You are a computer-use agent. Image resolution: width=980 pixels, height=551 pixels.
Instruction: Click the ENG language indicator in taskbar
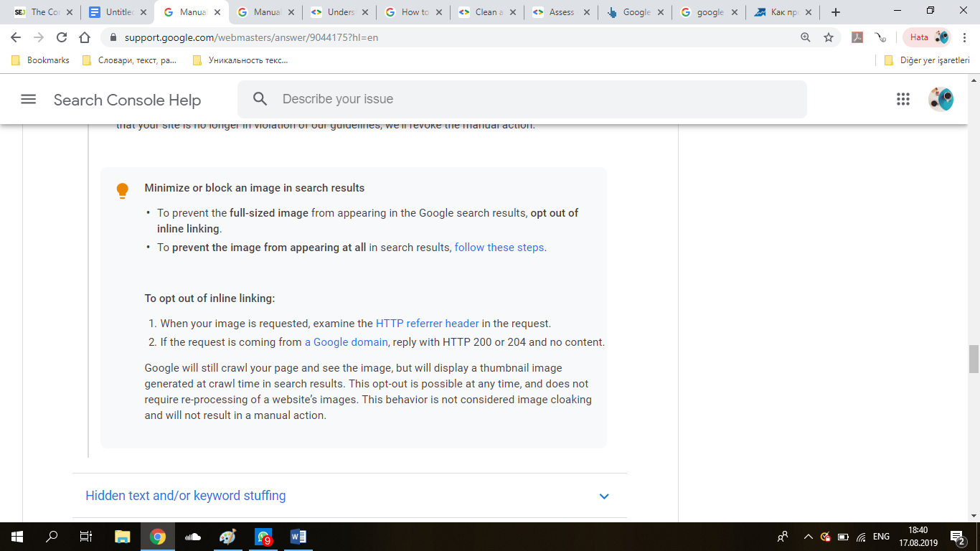click(x=882, y=537)
